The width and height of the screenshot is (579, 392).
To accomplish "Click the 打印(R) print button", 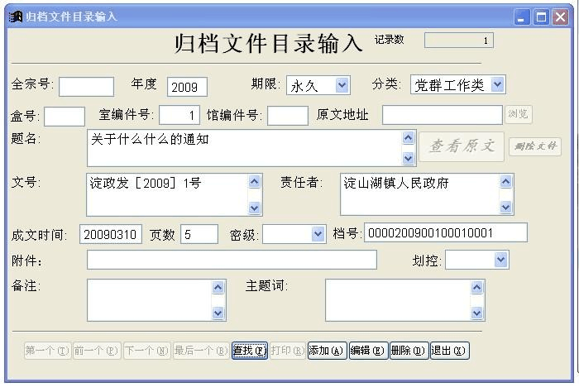I will tap(288, 351).
